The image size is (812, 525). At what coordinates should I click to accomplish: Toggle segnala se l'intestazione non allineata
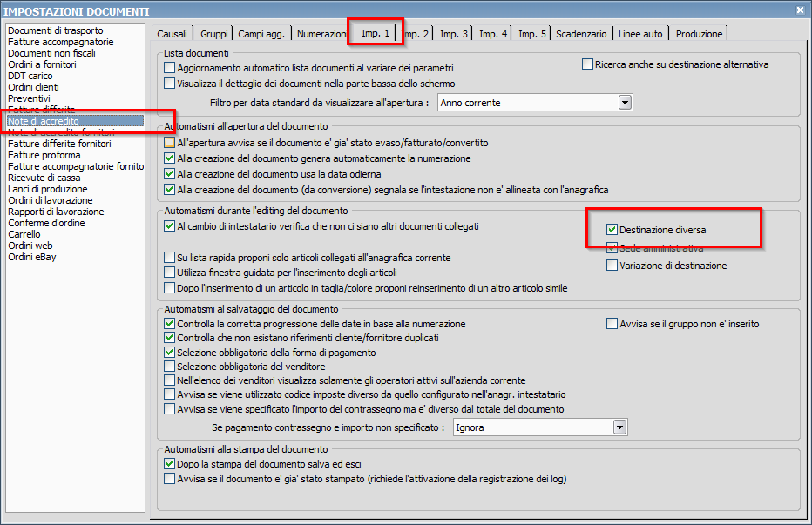(x=169, y=190)
